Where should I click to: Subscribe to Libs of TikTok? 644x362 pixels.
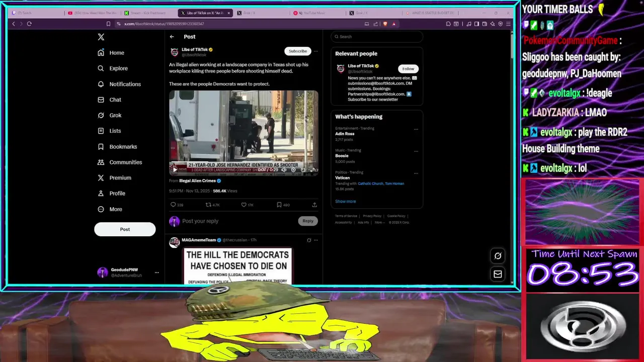298,51
